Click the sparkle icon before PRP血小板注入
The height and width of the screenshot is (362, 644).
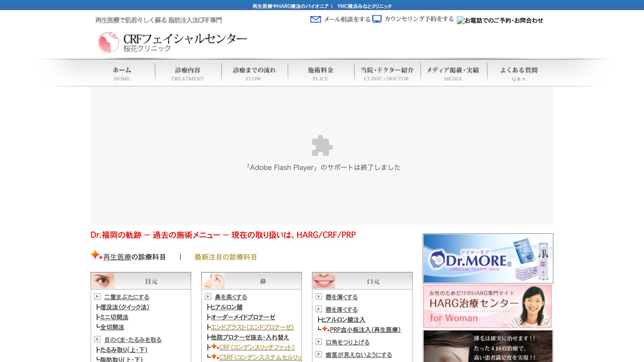point(326,329)
